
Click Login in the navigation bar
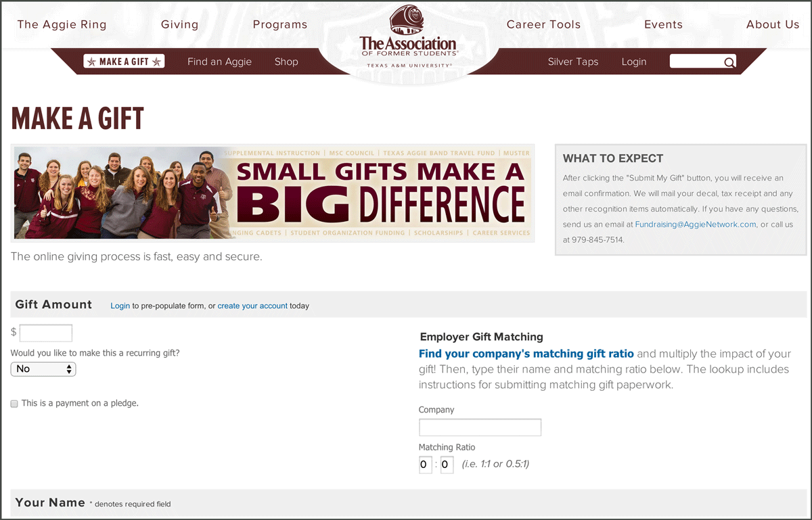[634, 62]
